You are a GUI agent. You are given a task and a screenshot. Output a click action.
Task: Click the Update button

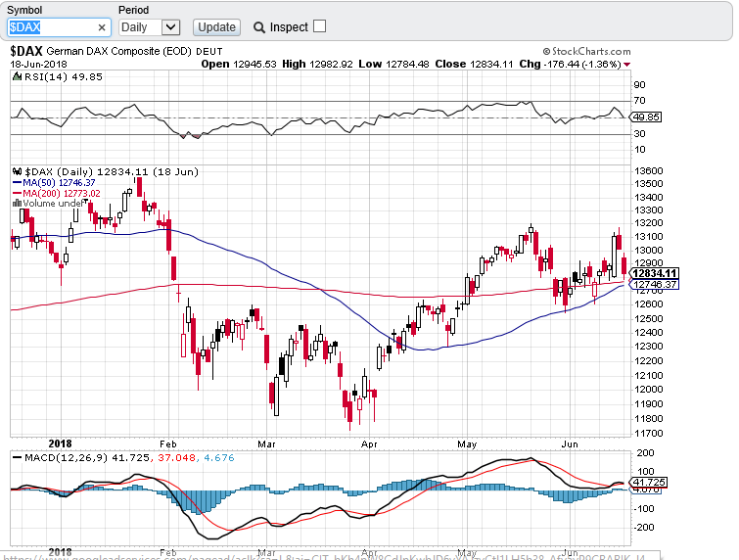tap(216, 27)
